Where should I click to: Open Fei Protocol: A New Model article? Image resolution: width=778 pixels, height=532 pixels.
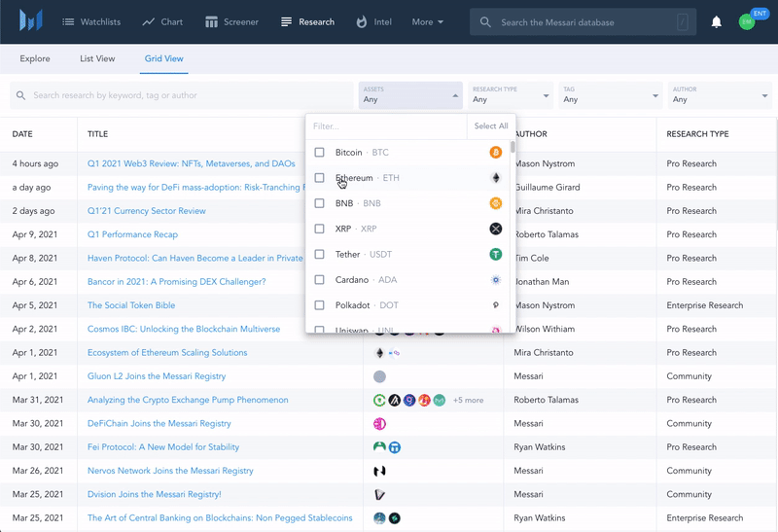(x=163, y=447)
